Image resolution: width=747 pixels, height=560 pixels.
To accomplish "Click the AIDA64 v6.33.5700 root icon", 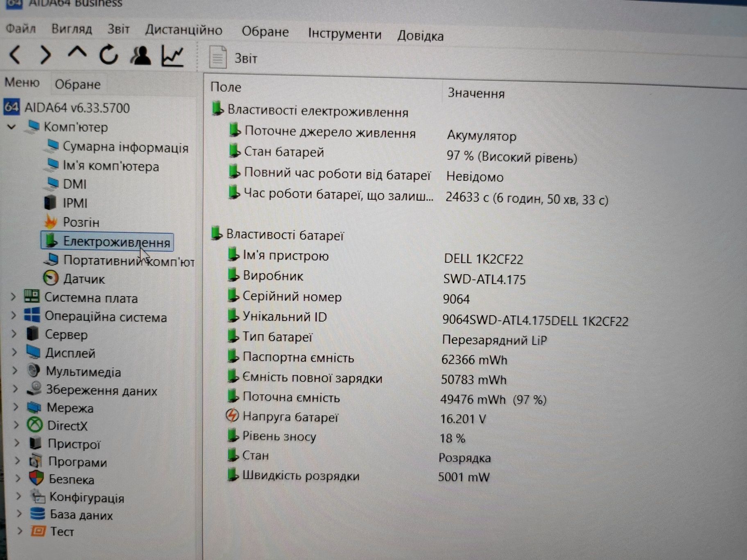I will click(x=11, y=107).
